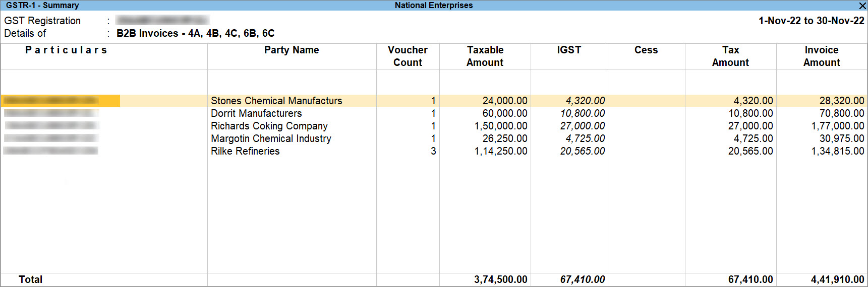
Task: Click the Taxable Amount column header
Action: pos(485,56)
